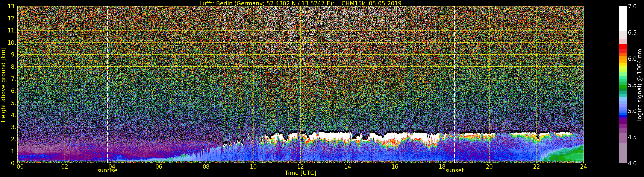The image size is (644, 177).
Task: Click the height axis tick '7.'
Action: (x=14, y=79)
